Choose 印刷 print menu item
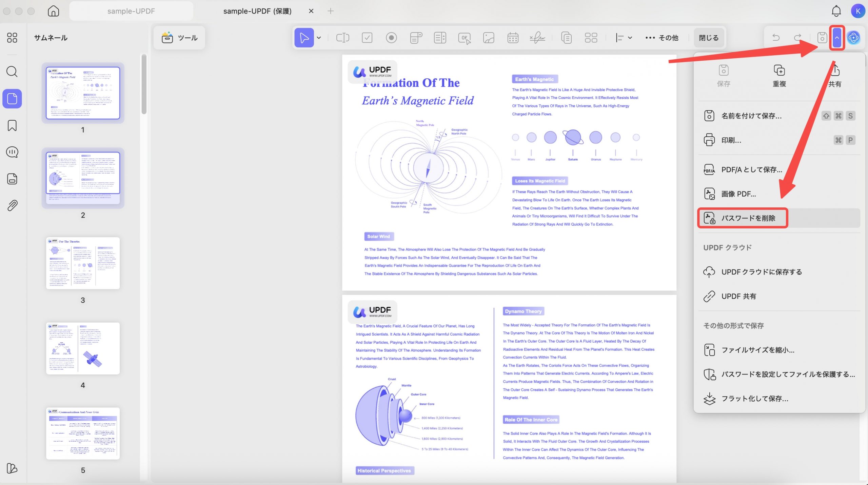This screenshot has width=868, height=485. 779,140
